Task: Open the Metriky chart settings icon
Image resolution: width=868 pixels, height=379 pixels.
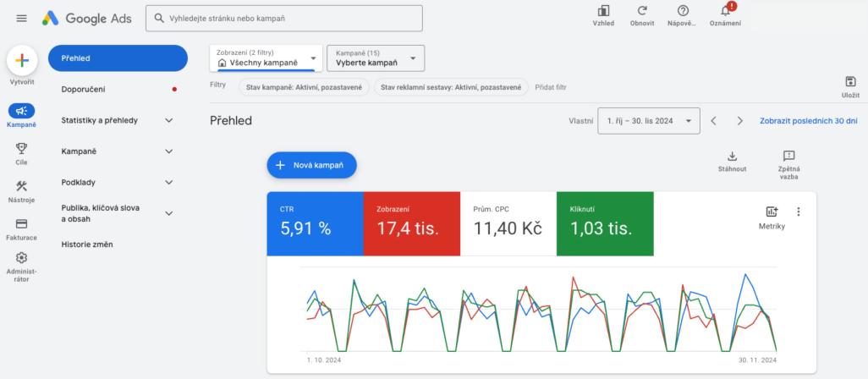Action: (x=772, y=211)
